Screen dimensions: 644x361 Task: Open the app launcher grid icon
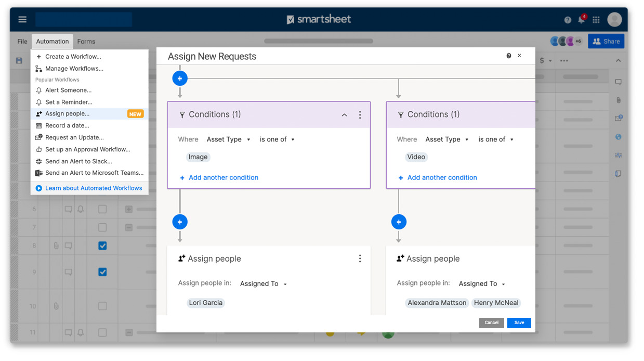pyautogui.click(x=596, y=19)
